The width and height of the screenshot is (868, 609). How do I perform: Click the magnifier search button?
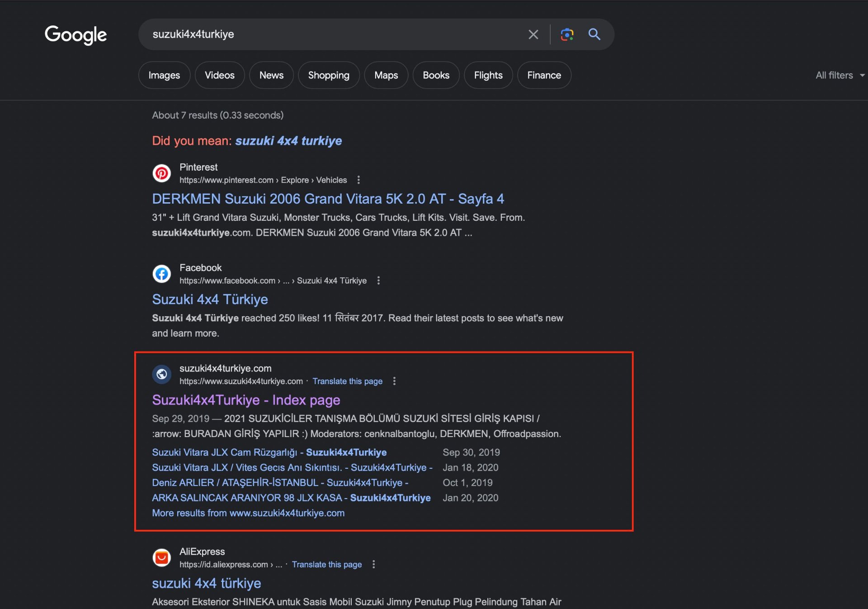[x=594, y=34]
